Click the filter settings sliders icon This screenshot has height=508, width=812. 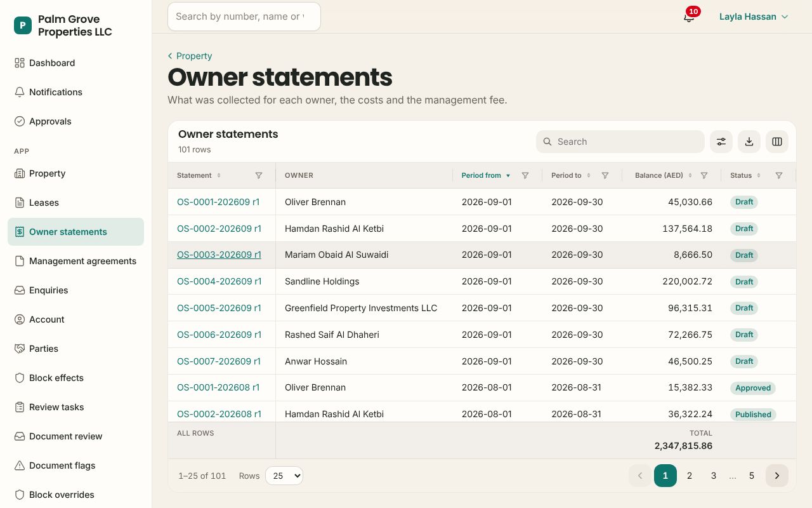point(721,142)
